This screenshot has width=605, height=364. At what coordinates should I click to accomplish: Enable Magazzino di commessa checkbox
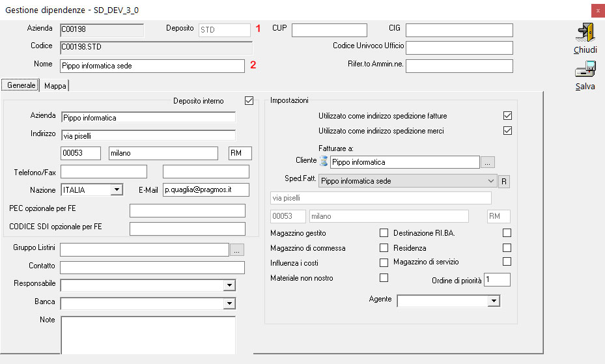click(384, 247)
